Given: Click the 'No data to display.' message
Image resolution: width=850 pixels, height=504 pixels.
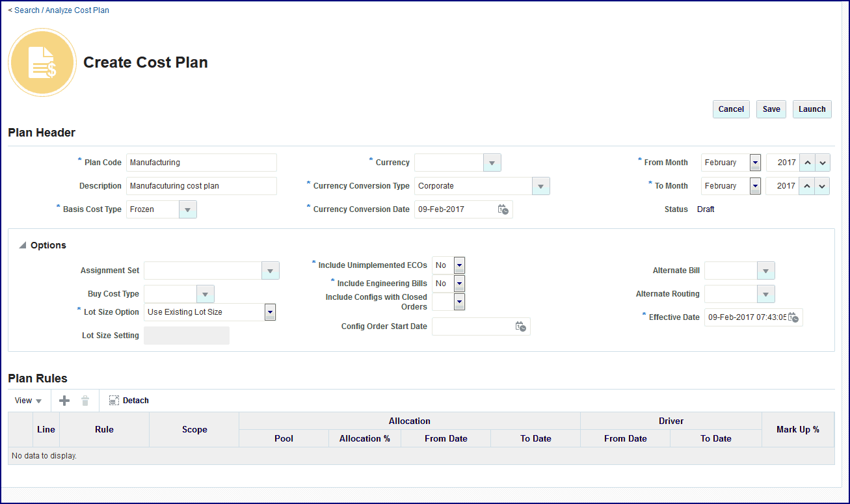Looking at the screenshot, I should [x=44, y=456].
